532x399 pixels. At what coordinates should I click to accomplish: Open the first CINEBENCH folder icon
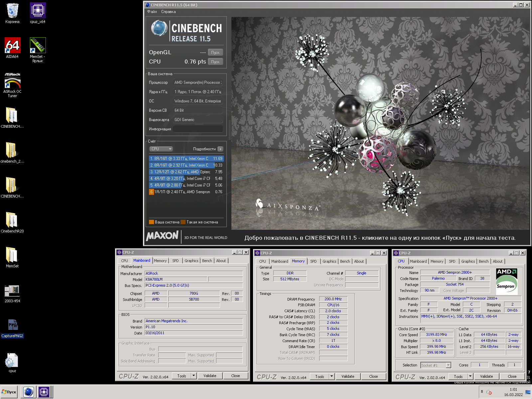pyautogui.click(x=12, y=118)
